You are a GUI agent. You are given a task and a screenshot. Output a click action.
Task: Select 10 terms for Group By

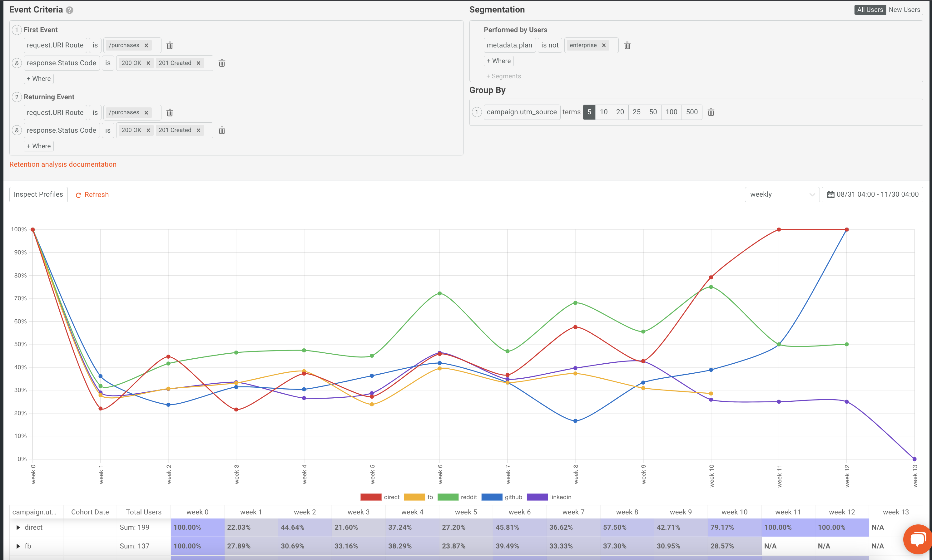coord(604,112)
